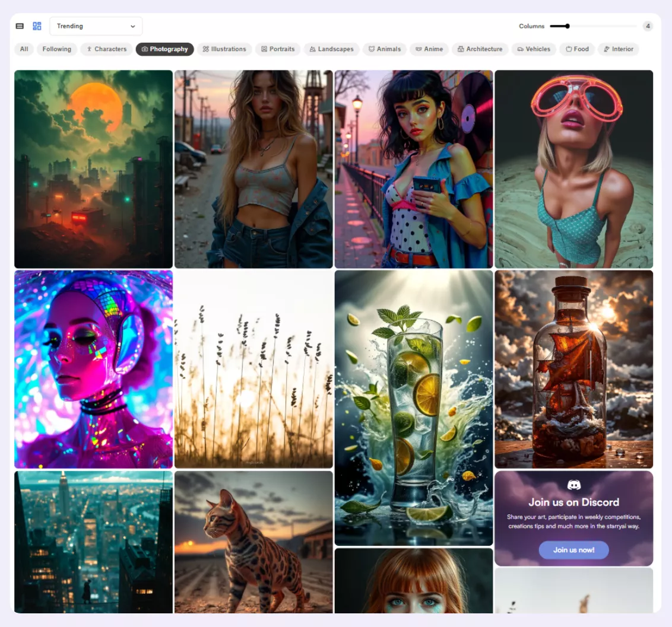
Task: Open the Bengal cat at sunset image
Action: coord(253,542)
